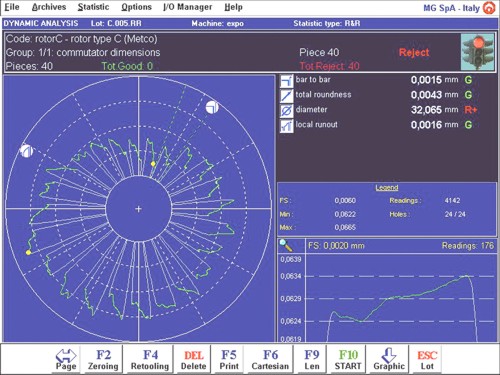Switch view with F6 Cartesian
The height and width of the screenshot is (375, 500).
point(270,359)
